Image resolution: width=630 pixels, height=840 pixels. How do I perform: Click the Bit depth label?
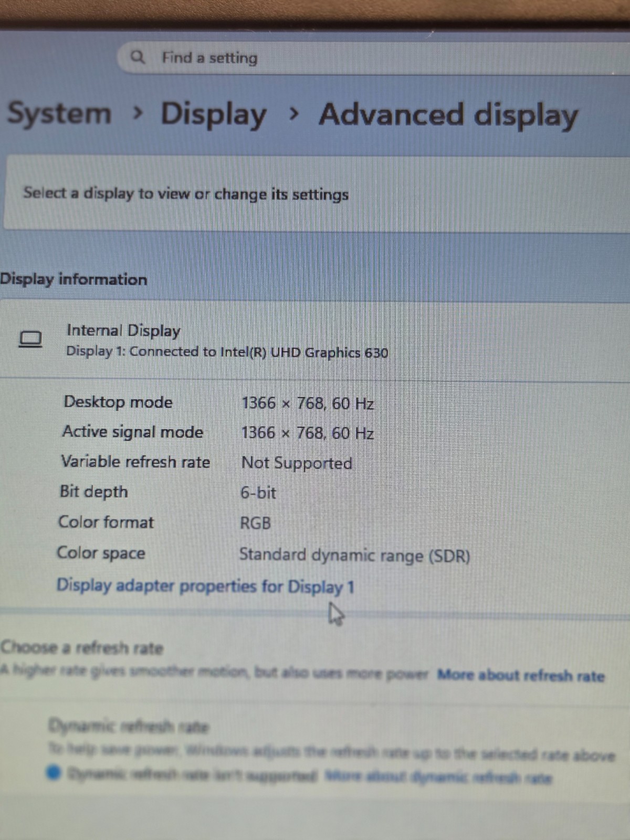coord(94,491)
